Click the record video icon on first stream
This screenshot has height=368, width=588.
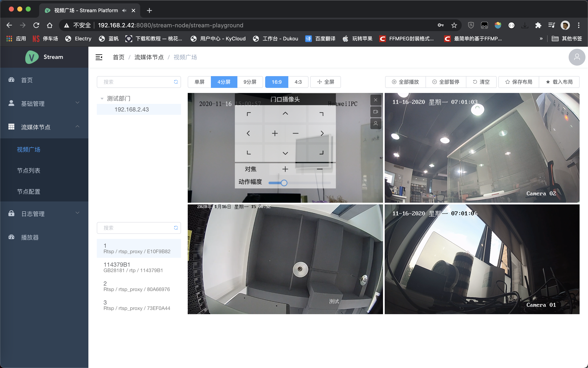(x=375, y=112)
